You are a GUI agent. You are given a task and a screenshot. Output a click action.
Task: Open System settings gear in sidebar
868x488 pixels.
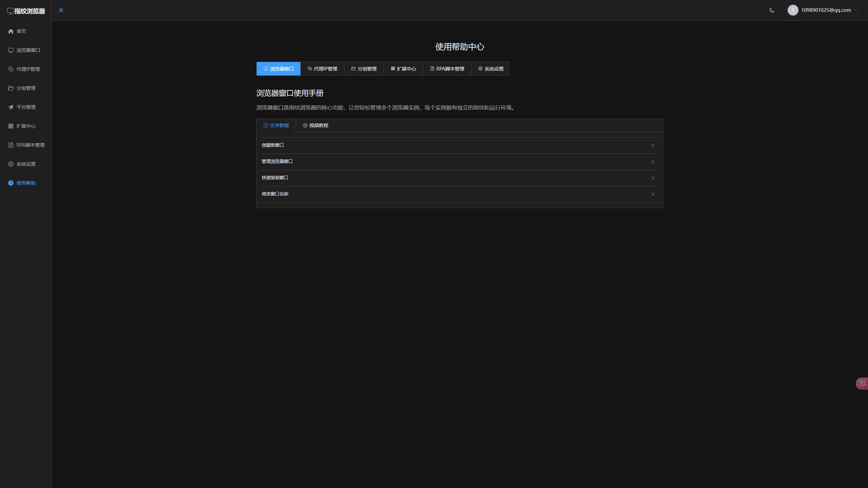pos(11,164)
